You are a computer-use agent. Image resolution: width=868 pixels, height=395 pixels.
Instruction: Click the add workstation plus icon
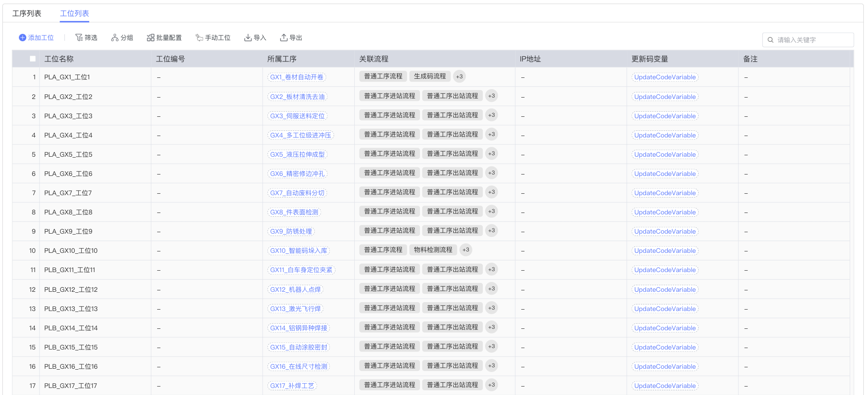23,38
